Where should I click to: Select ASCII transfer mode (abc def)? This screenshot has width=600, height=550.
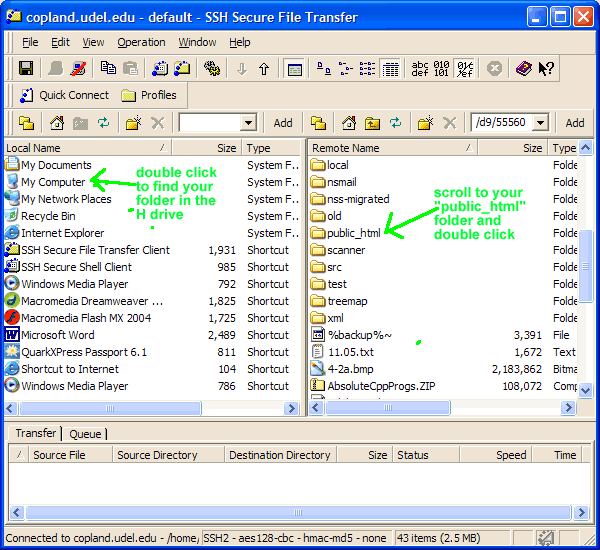point(419,69)
